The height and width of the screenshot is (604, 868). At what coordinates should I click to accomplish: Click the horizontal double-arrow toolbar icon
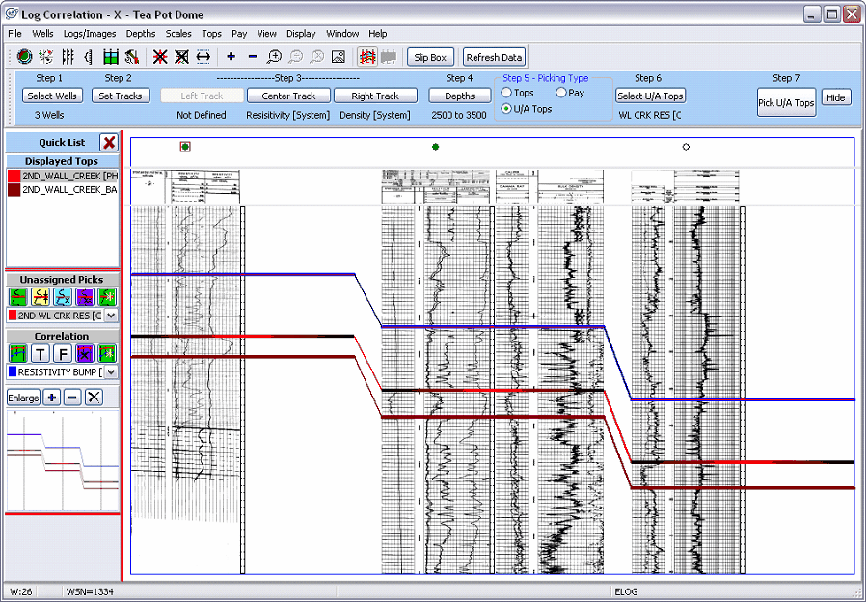pos(203,57)
